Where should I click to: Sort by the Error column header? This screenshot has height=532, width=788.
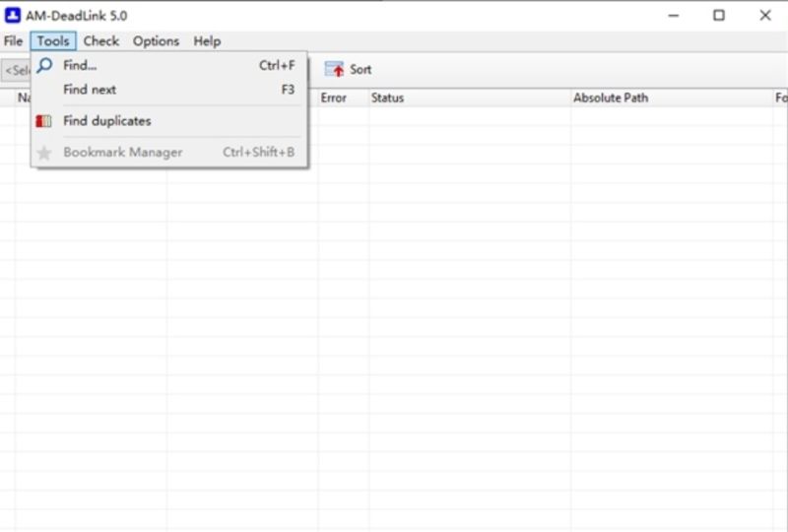pos(343,98)
